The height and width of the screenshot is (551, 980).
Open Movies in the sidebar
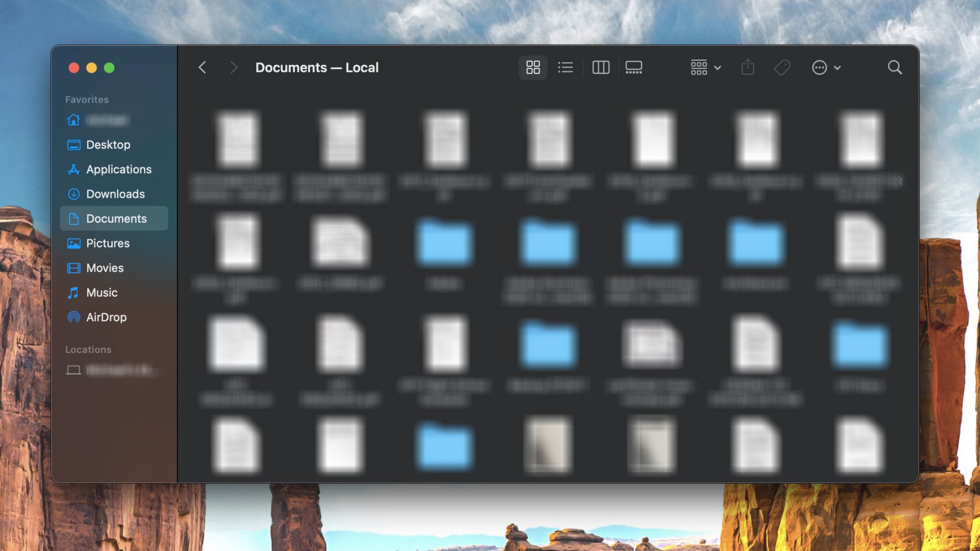[x=104, y=268]
